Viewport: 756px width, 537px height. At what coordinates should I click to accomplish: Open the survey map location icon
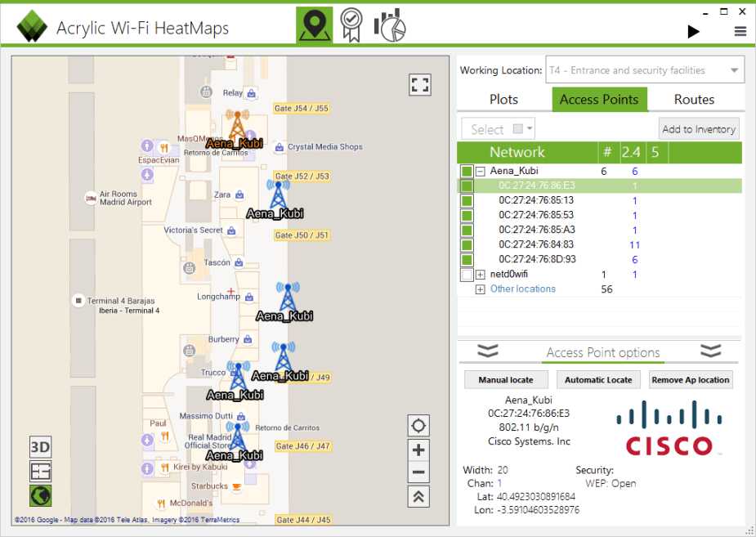point(314,25)
